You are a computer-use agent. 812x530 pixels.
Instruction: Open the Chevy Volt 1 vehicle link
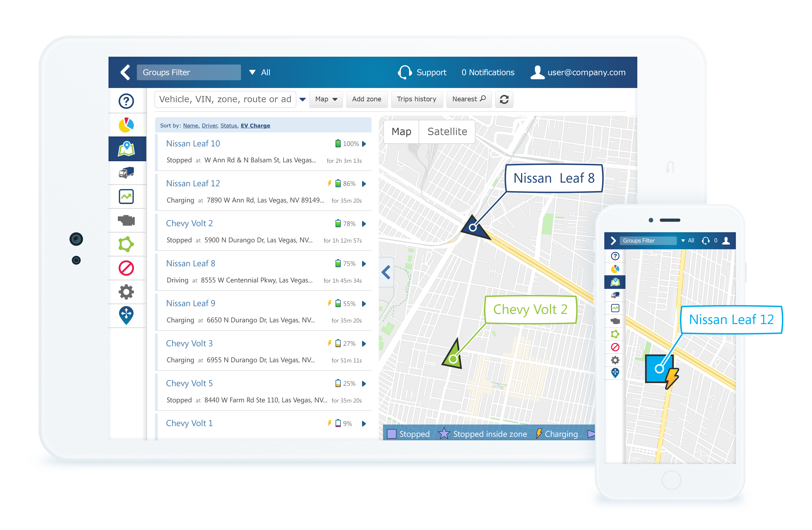(189, 423)
